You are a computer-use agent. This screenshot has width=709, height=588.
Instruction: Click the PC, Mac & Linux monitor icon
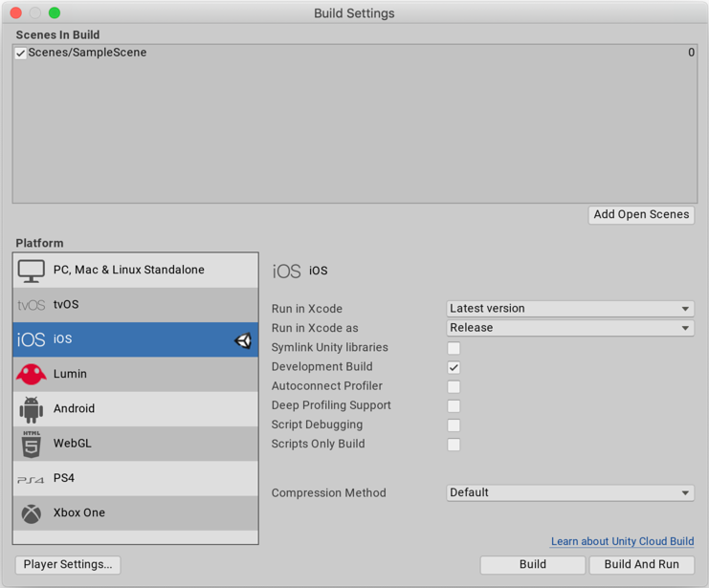click(x=32, y=271)
